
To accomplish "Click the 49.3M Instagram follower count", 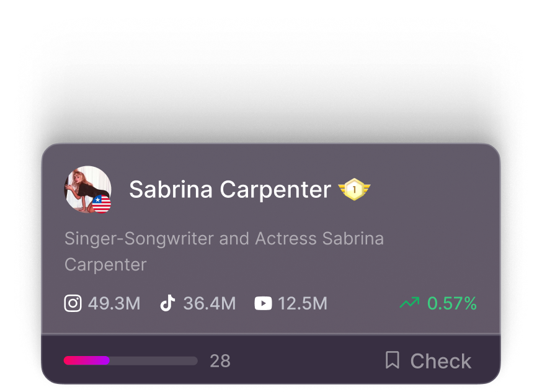I will [114, 303].
